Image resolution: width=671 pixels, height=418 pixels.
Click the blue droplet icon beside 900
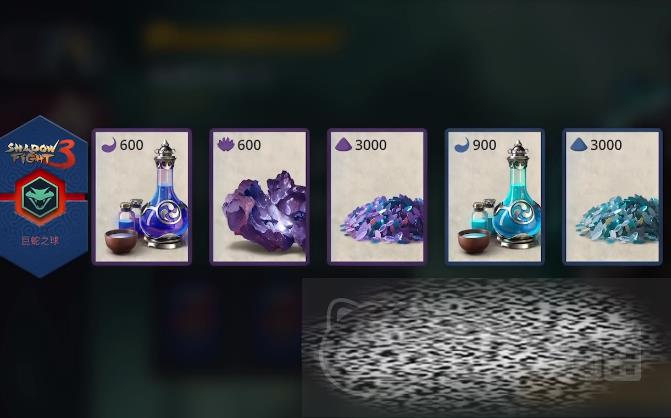(x=462, y=145)
